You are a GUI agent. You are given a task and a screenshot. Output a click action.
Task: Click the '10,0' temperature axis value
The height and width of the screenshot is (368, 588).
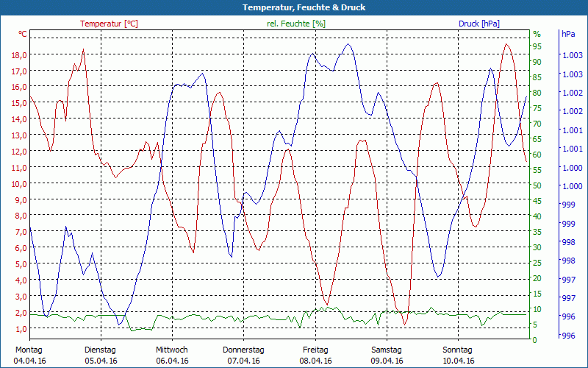click(x=19, y=183)
